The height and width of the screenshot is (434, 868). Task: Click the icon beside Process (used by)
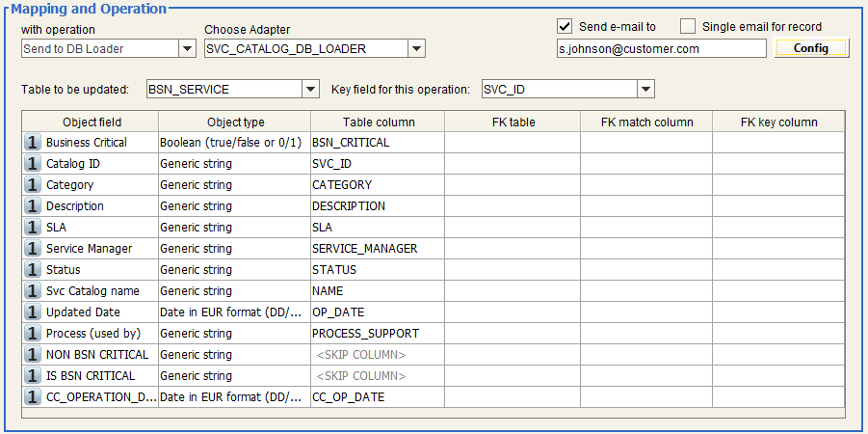tap(33, 334)
